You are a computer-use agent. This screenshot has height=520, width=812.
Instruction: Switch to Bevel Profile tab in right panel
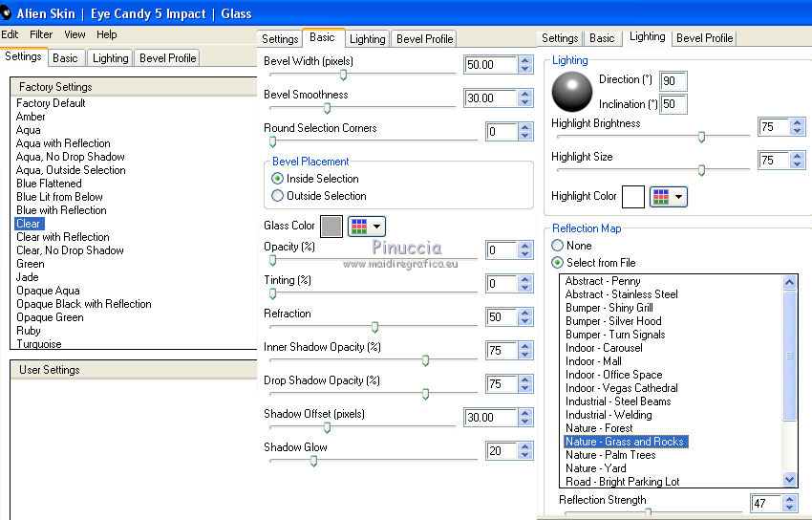point(704,38)
